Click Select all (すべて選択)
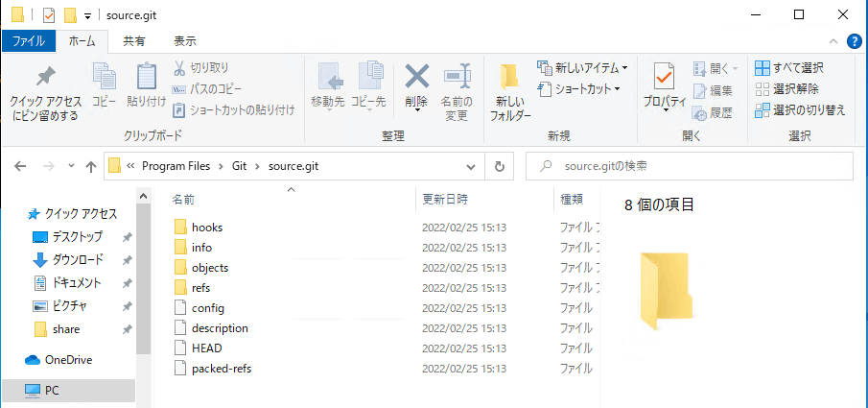868x408 pixels. (x=789, y=67)
